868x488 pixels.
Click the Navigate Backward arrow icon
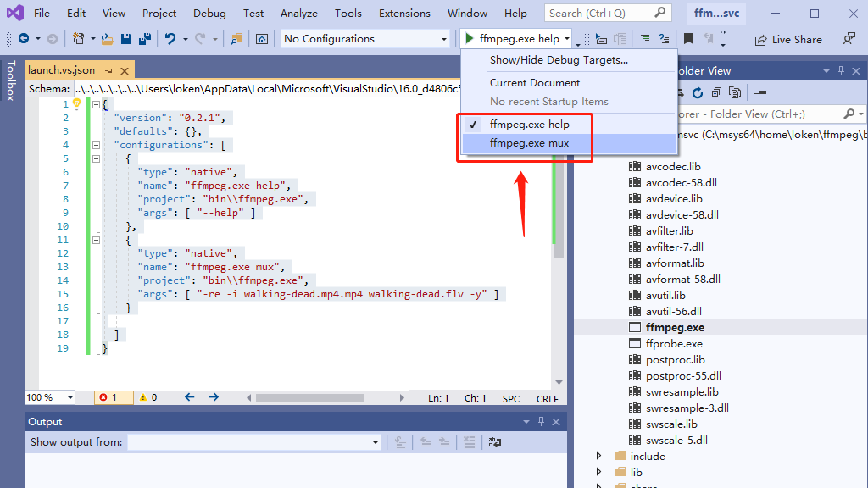click(24, 39)
